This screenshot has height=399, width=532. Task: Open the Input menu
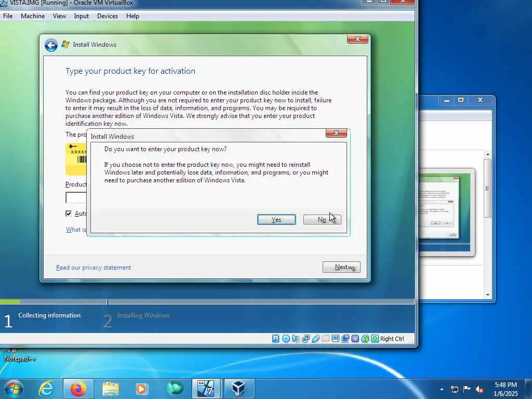82,16
